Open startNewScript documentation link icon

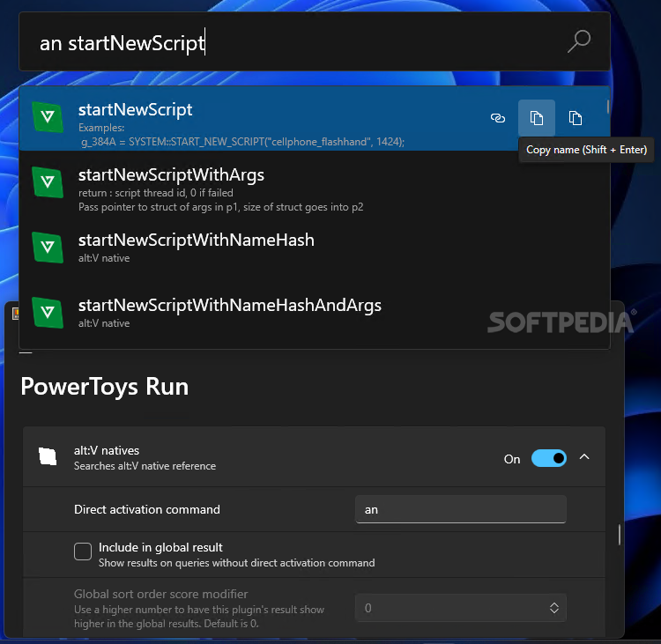[498, 118]
